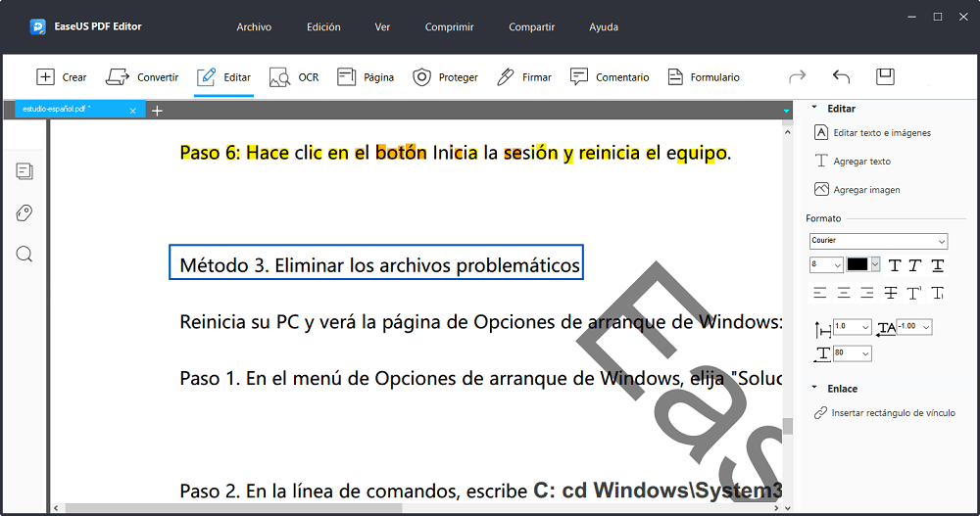The width and height of the screenshot is (980, 516).
Task: Open the Crear tool
Action: (x=61, y=77)
